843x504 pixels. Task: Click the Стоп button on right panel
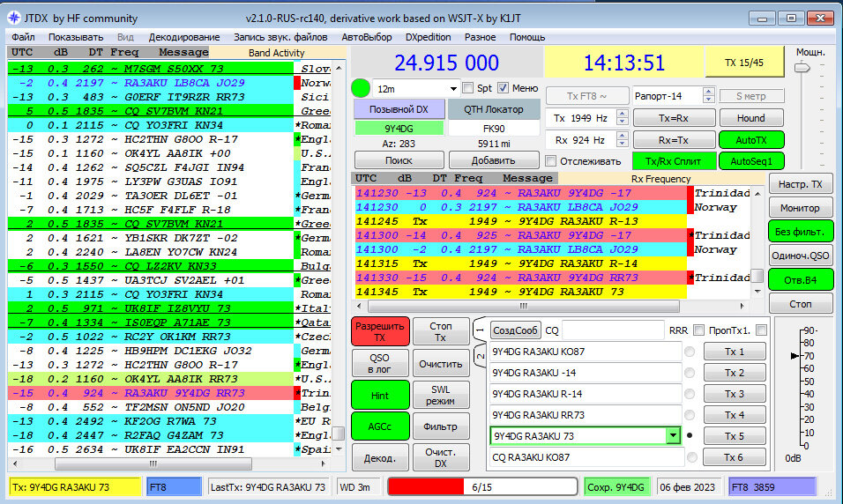click(x=800, y=304)
